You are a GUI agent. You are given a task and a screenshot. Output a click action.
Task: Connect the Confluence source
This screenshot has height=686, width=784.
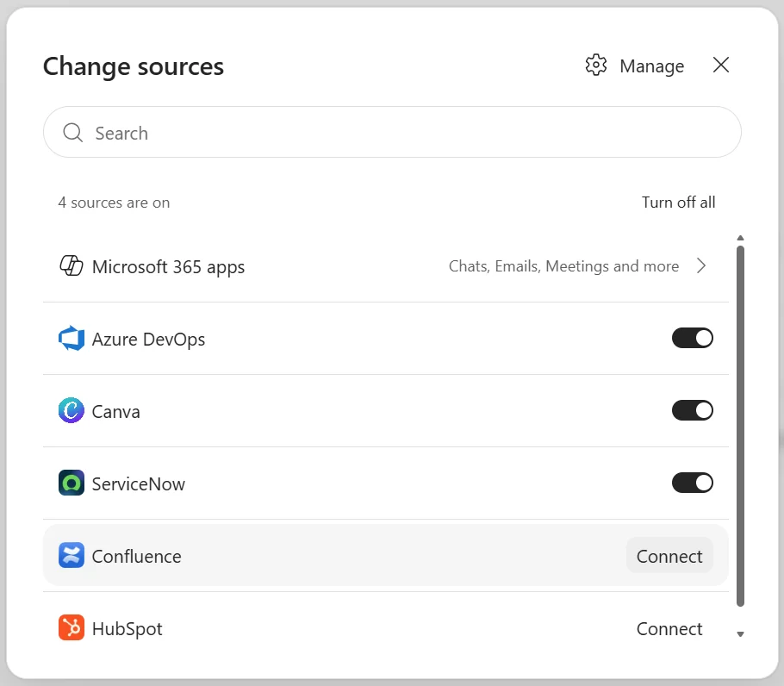(x=669, y=556)
